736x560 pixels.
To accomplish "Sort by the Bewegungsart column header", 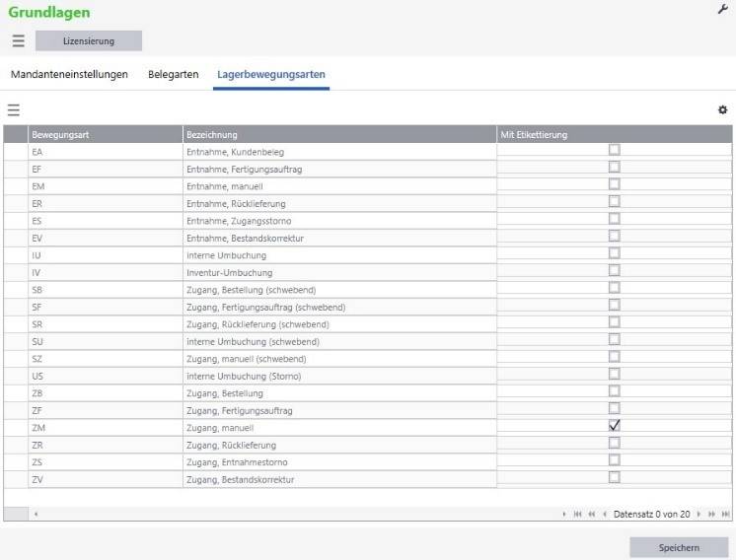I will tap(104, 134).
